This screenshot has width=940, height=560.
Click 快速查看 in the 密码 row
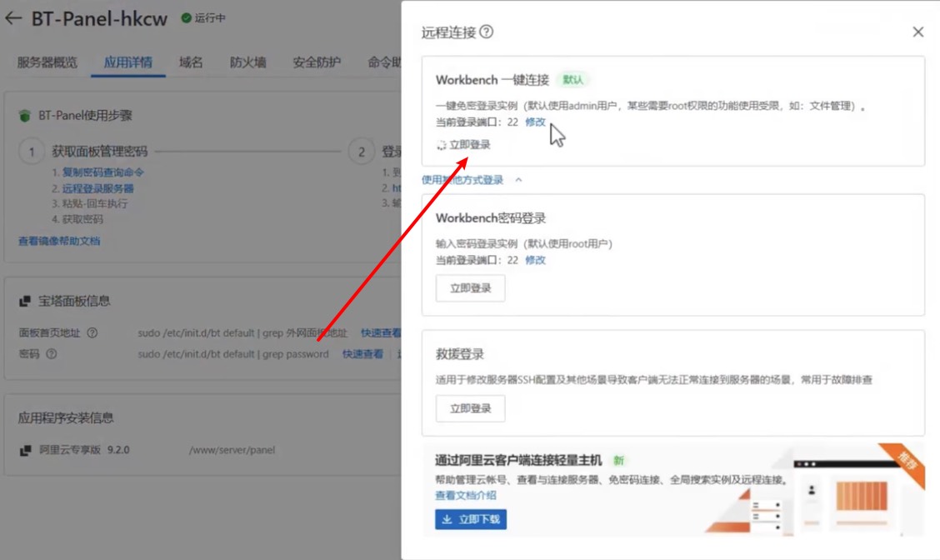(x=362, y=354)
